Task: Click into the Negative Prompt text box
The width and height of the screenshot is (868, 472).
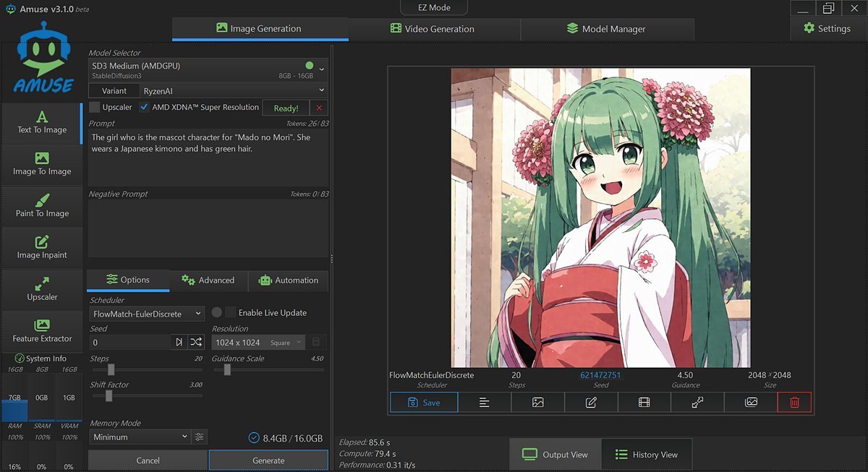Action: pyautogui.click(x=208, y=228)
